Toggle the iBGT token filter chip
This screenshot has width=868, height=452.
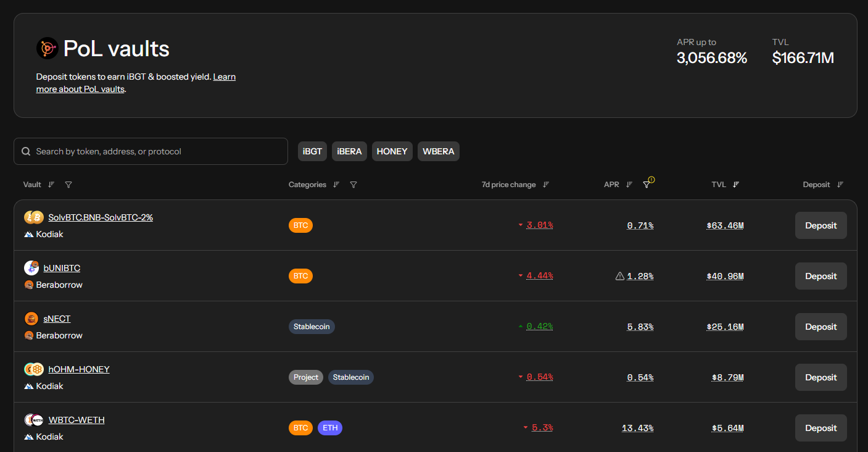312,151
